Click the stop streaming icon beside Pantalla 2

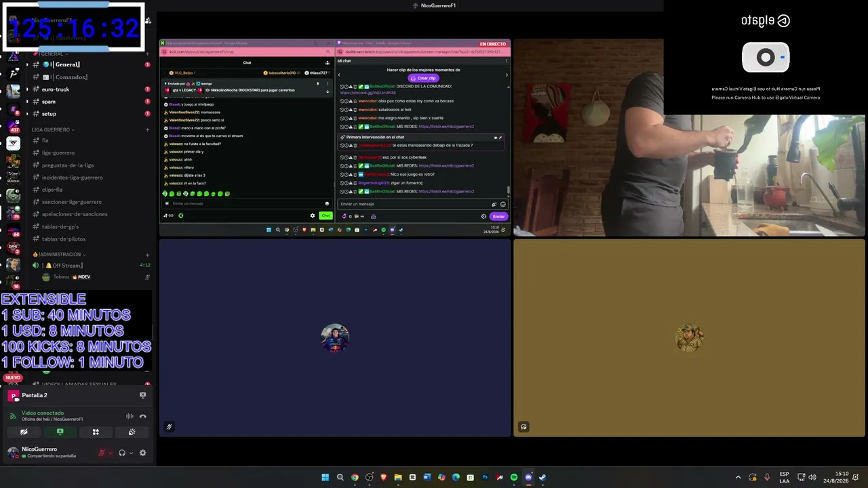coord(142,395)
